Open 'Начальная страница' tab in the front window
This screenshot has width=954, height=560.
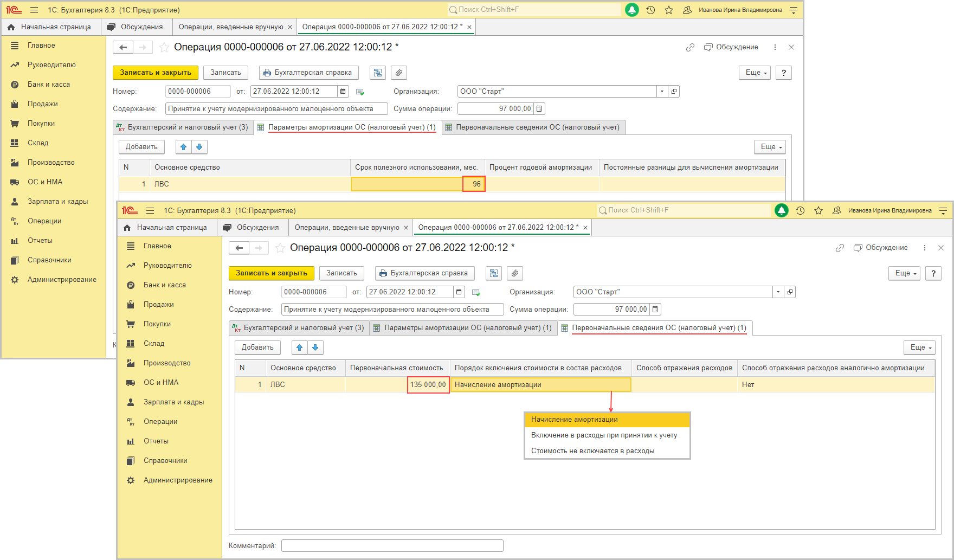[x=166, y=228]
